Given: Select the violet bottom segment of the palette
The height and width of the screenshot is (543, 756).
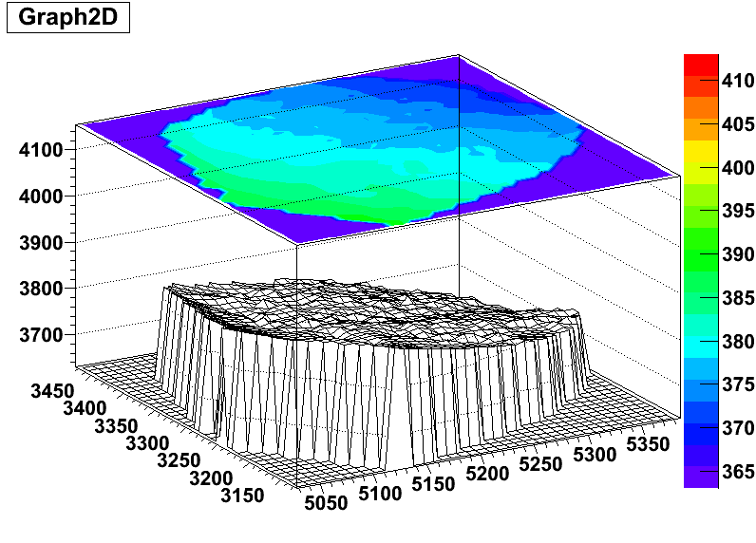Looking at the screenshot, I should tap(701, 477).
